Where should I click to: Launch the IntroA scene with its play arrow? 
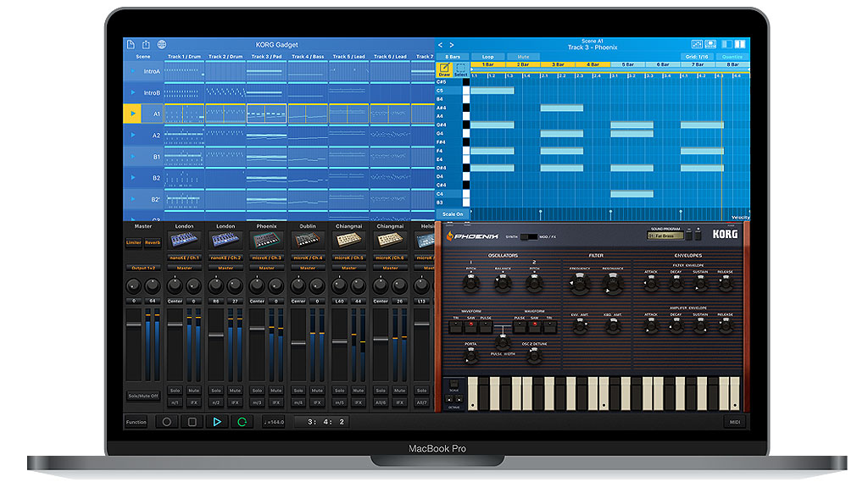pyautogui.click(x=133, y=71)
